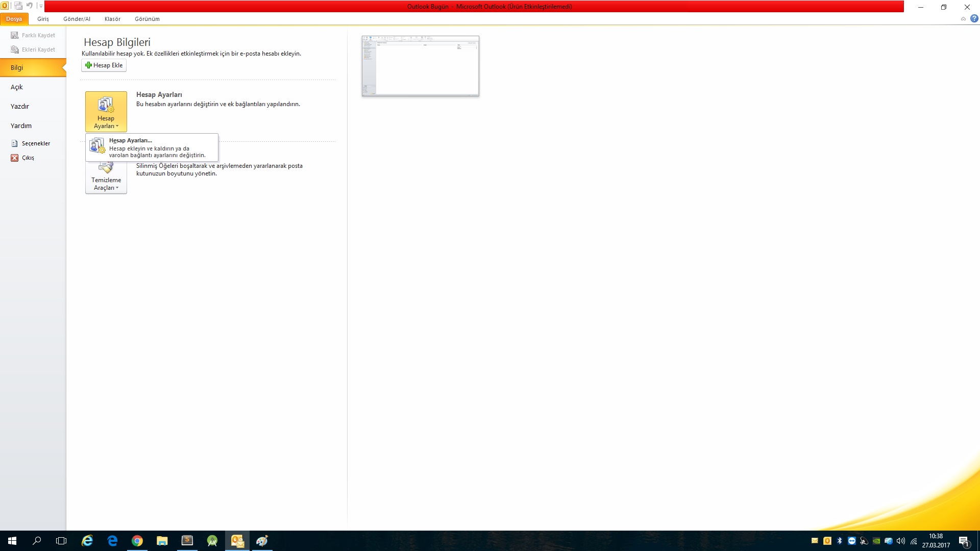
Task: Click the taskbar search magnifier icon
Action: 37,541
